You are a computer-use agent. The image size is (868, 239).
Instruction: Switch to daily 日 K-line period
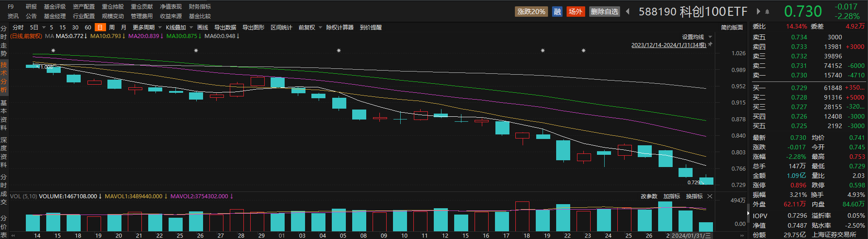[100, 27]
